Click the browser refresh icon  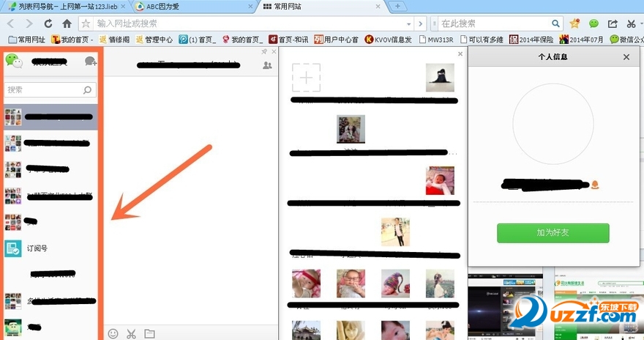(48, 23)
